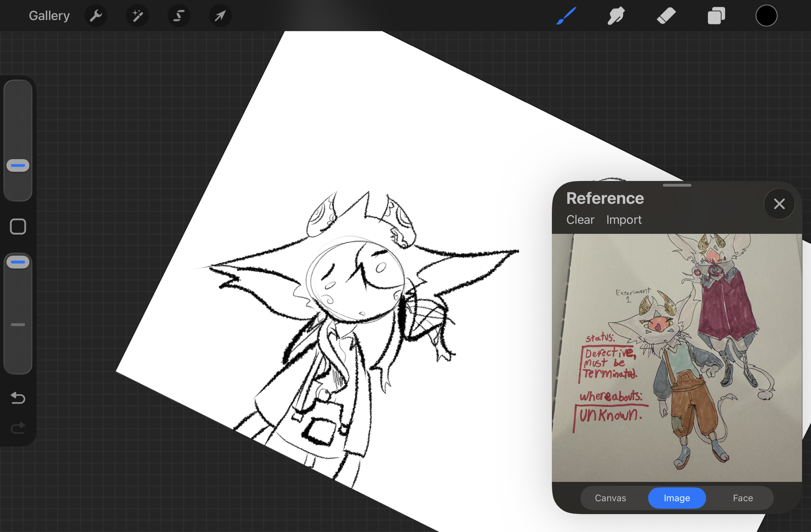Click the brush size slider handle
This screenshot has width=811, height=532.
click(x=18, y=165)
